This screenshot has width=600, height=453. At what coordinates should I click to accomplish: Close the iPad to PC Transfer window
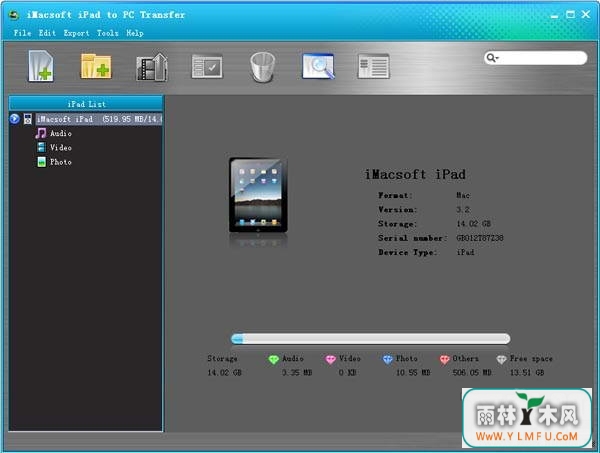tap(586, 14)
